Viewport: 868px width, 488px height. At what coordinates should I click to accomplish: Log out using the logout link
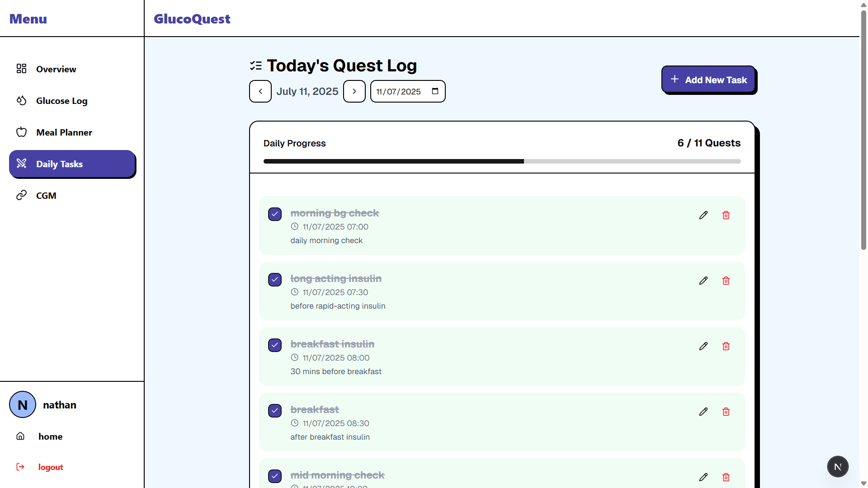point(50,467)
